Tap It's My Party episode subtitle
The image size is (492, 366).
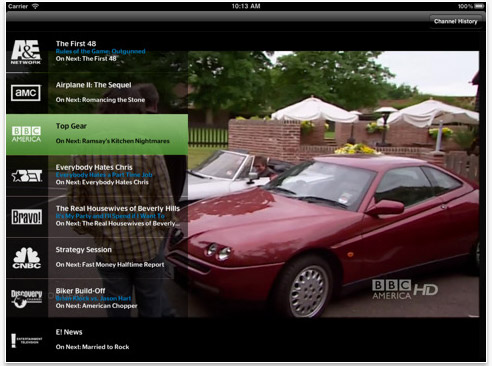[110, 216]
